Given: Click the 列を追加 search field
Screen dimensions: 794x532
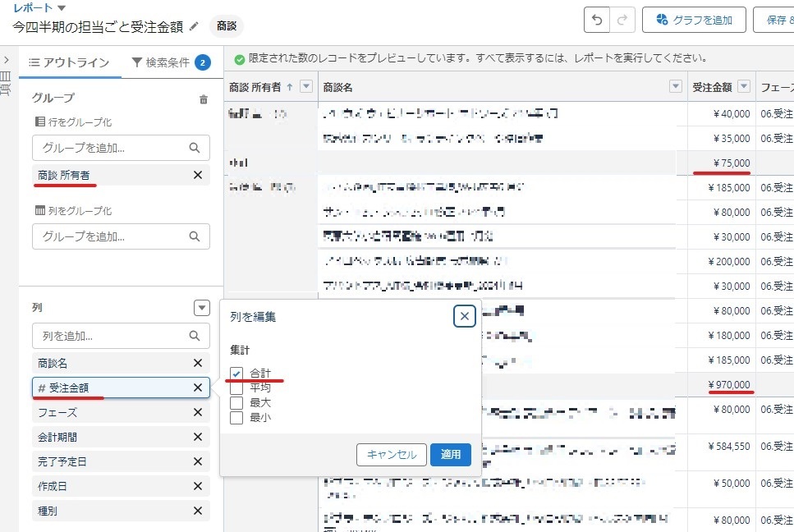Looking at the screenshot, I should pos(121,336).
